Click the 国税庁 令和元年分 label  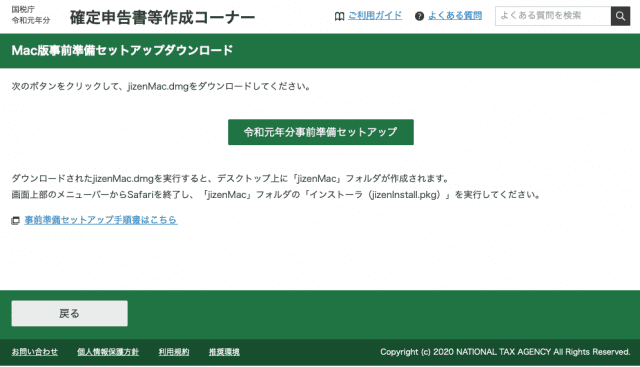[31, 15]
